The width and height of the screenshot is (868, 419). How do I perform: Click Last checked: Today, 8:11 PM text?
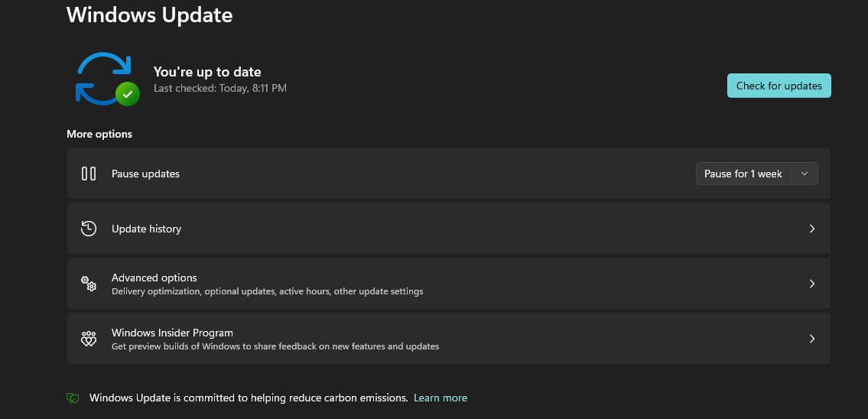(x=219, y=88)
